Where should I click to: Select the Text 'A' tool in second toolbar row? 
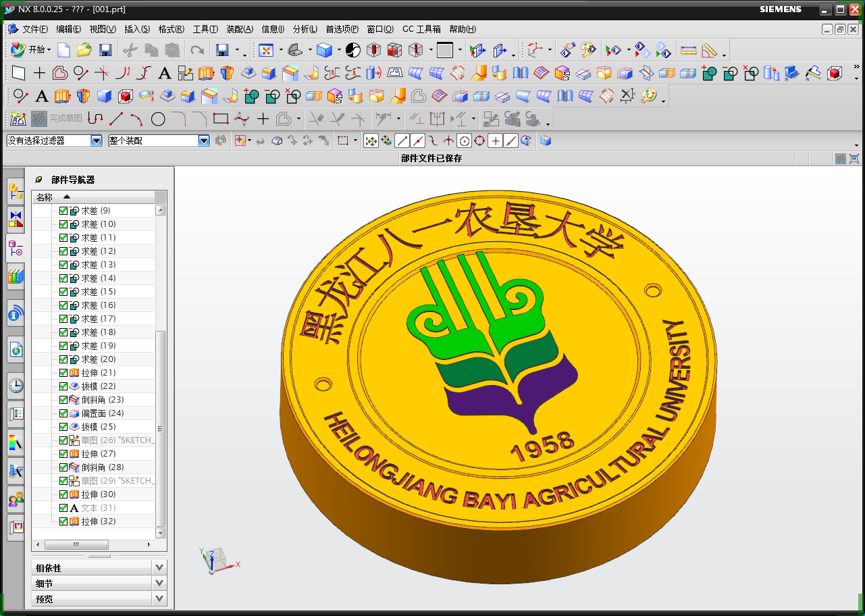[x=164, y=73]
